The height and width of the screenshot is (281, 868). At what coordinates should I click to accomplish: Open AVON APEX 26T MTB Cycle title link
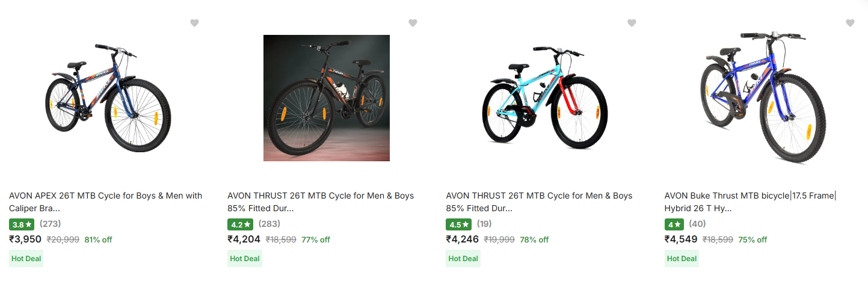[106, 202]
